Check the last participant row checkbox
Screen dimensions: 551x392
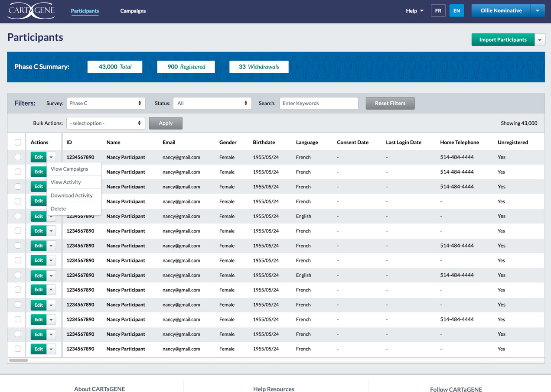point(18,349)
